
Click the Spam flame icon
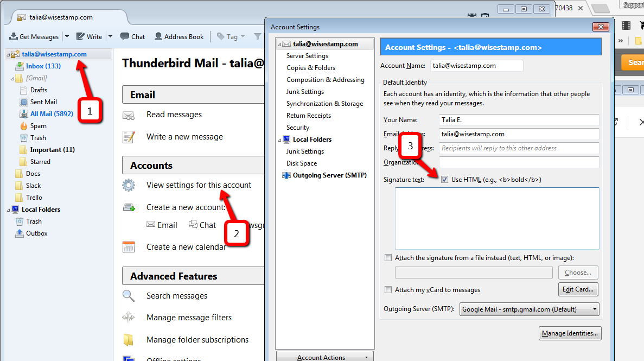pos(24,126)
